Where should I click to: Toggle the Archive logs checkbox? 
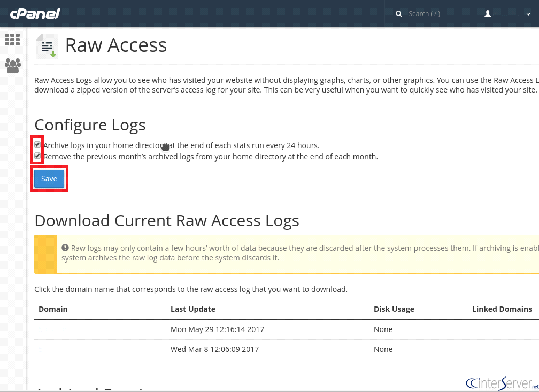(37, 145)
